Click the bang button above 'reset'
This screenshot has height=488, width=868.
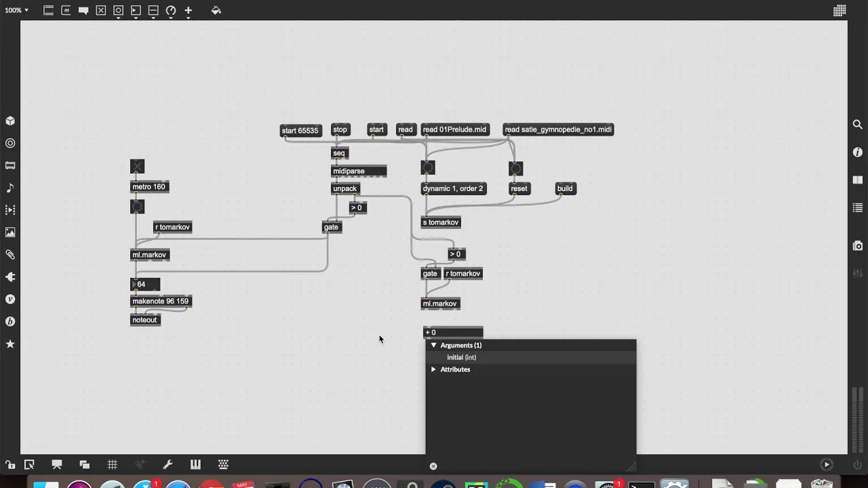point(515,168)
